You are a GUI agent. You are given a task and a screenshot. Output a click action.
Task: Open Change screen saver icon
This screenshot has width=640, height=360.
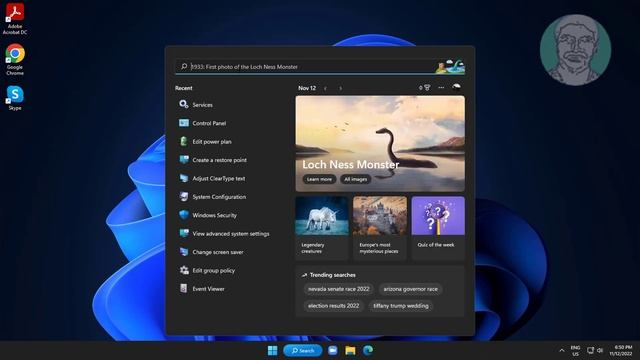[x=184, y=251]
